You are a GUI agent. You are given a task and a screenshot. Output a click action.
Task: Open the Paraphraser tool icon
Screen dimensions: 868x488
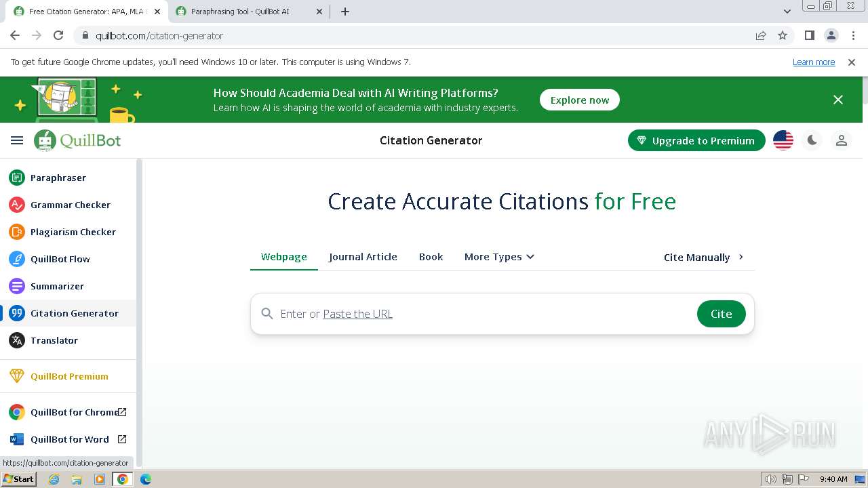point(17,178)
